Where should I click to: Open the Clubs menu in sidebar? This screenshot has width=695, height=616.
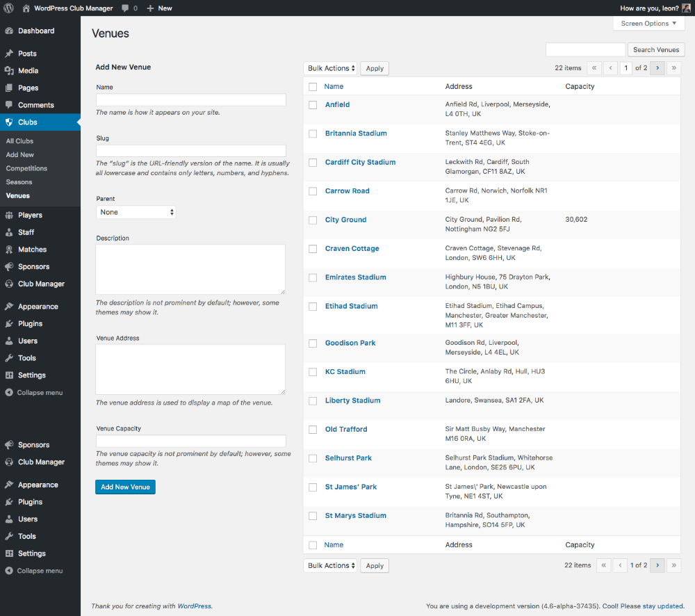pyautogui.click(x=40, y=122)
